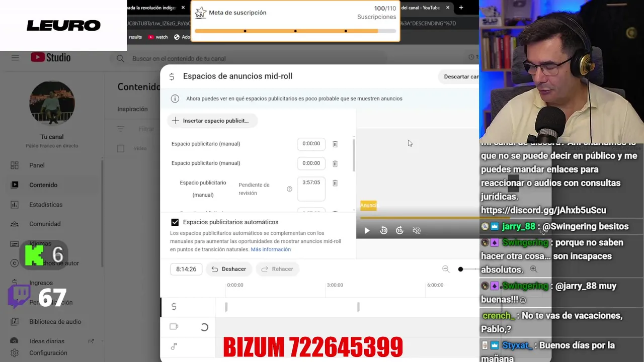The image size is (644, 362).
Task: Click the Panel dashboard icon in sidebar
Action: 15,165
